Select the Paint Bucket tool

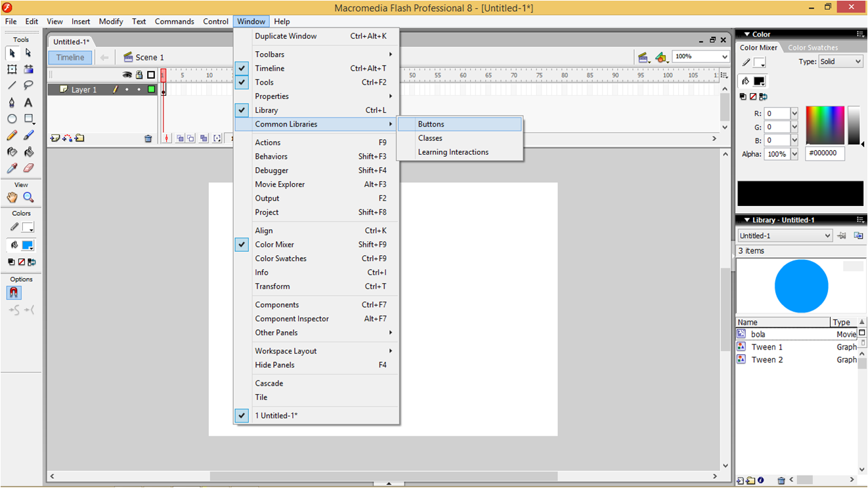[28, 152]
